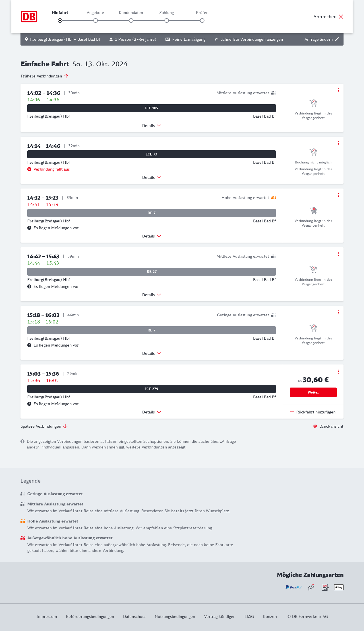Expand Details for ICE 105 connection

click(x=152, y=126)
